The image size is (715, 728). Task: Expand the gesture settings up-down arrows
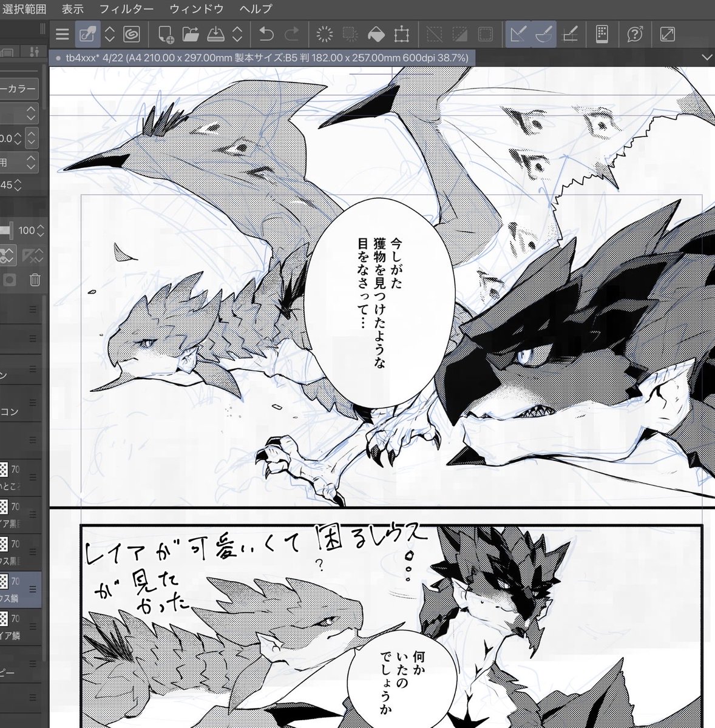coord(110,34)
